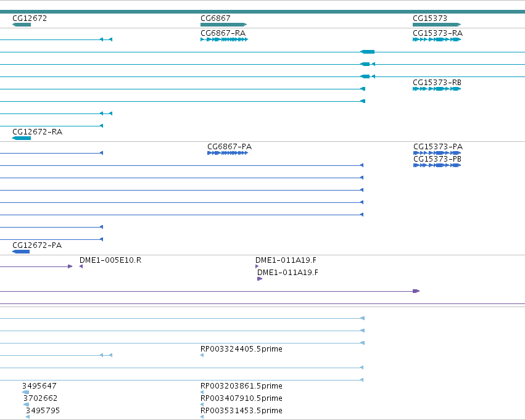This screenshot has width=525, height=420.
Task: Select the lower DME1-011A19.F arrow glyph
Action: [x=260, y=279]
